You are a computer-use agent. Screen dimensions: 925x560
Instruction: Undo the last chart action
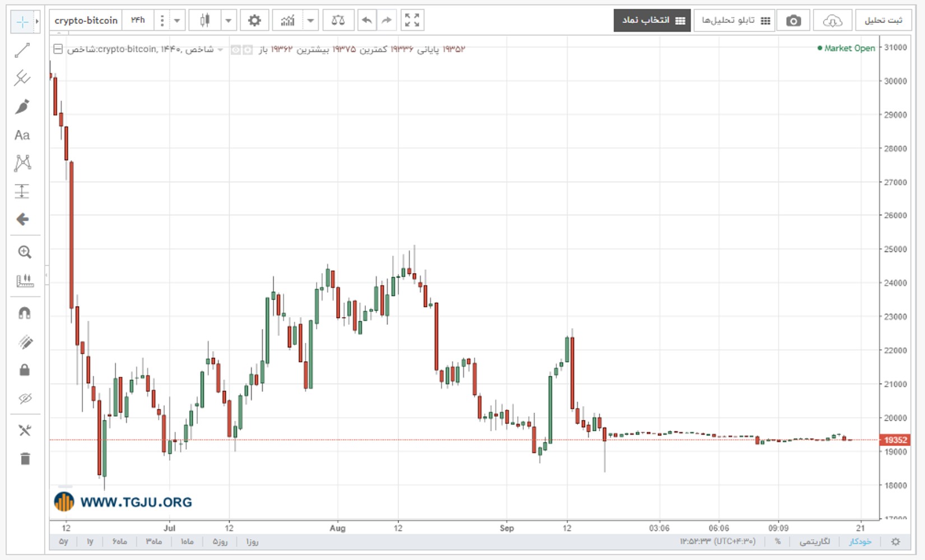click(x=366, y=21)
